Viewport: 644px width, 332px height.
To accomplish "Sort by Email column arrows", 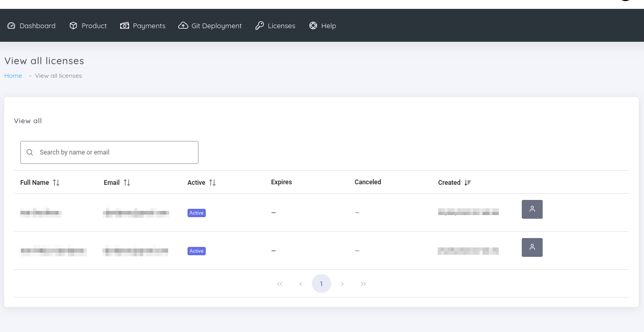I will point(127,183).
